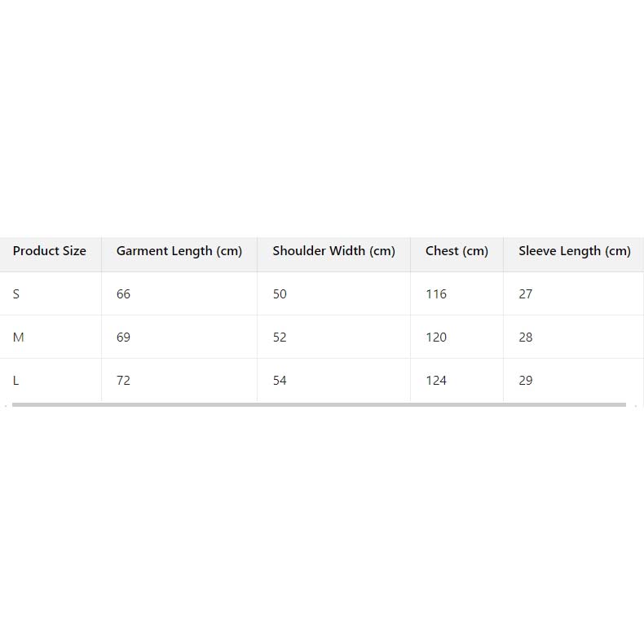The image size is (644, 644).
Task: Click the chest value 124
Action: click(436, 381)
